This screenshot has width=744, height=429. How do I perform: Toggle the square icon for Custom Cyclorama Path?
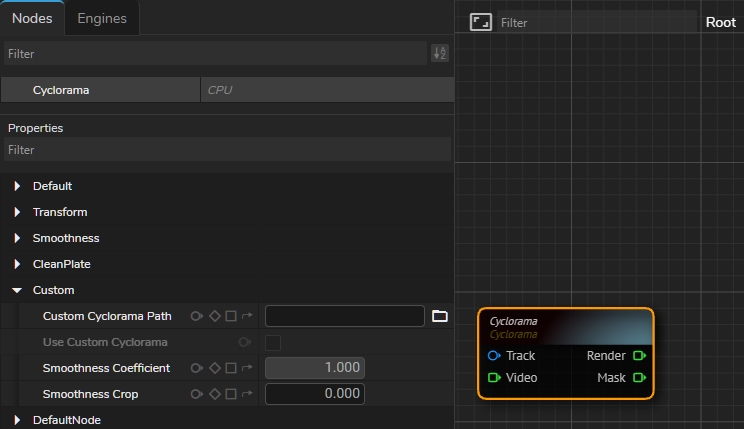pos(231,316)
